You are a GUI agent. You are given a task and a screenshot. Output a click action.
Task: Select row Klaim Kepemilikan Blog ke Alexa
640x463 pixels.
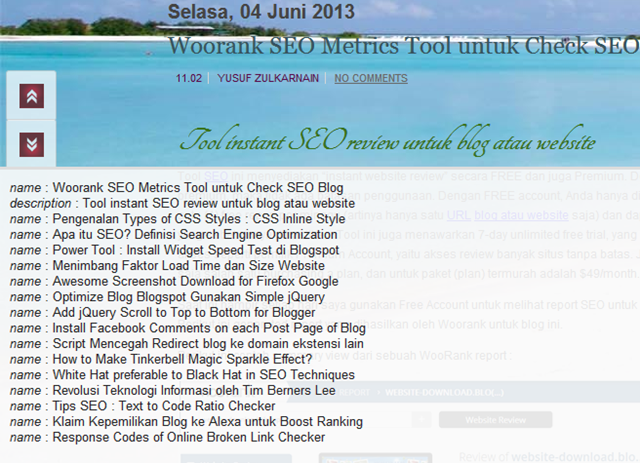186,422
